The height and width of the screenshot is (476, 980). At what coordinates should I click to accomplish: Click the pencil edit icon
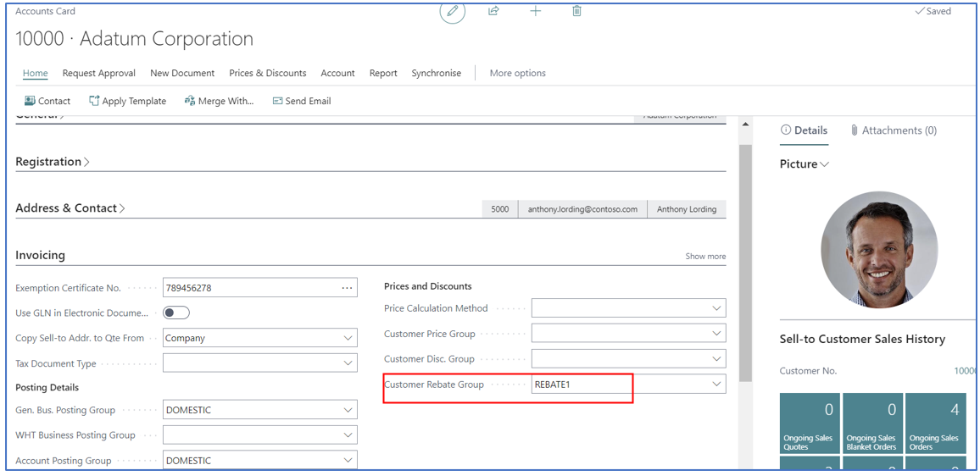pyautogui.click(x=452, y=12)
